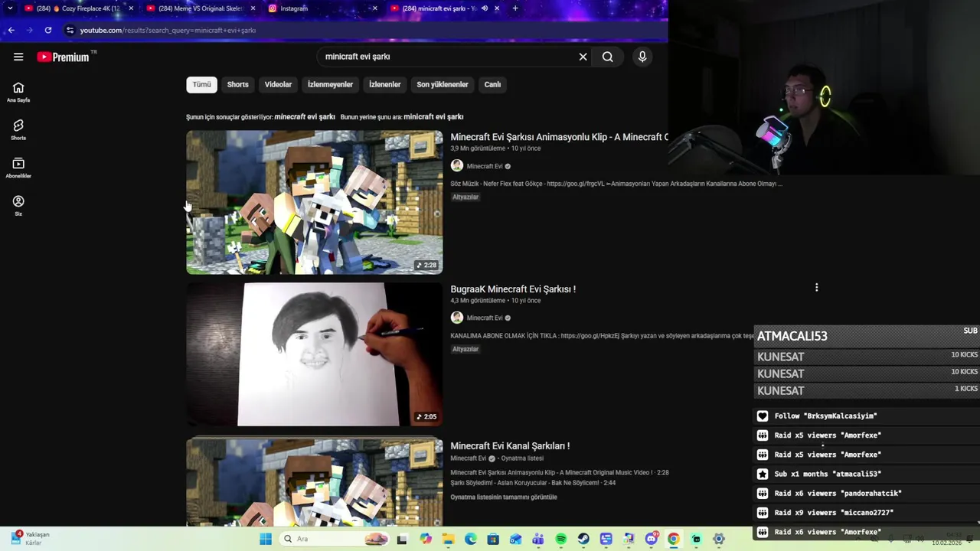Go to Ana Sayfa in sidebar

[x=18, y=92]
